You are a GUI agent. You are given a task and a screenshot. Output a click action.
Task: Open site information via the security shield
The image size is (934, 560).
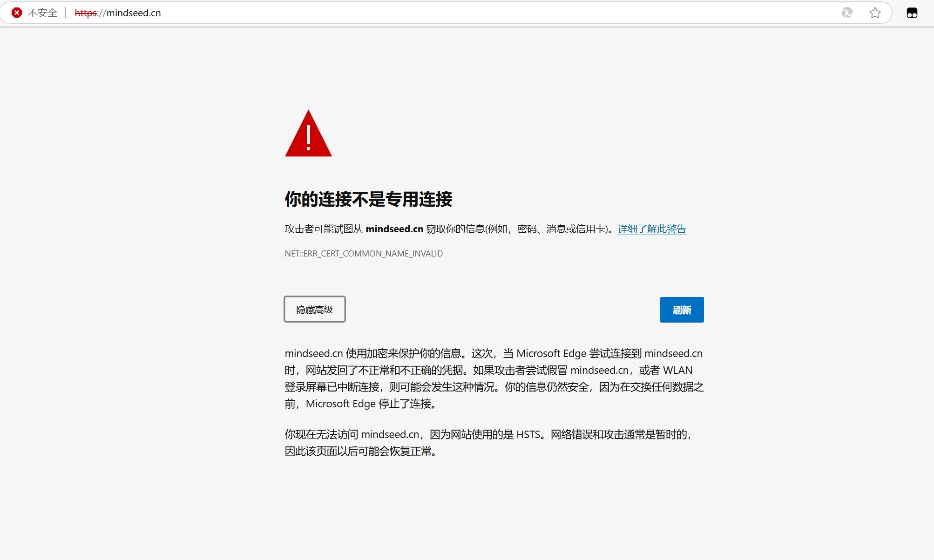point(43,13)
